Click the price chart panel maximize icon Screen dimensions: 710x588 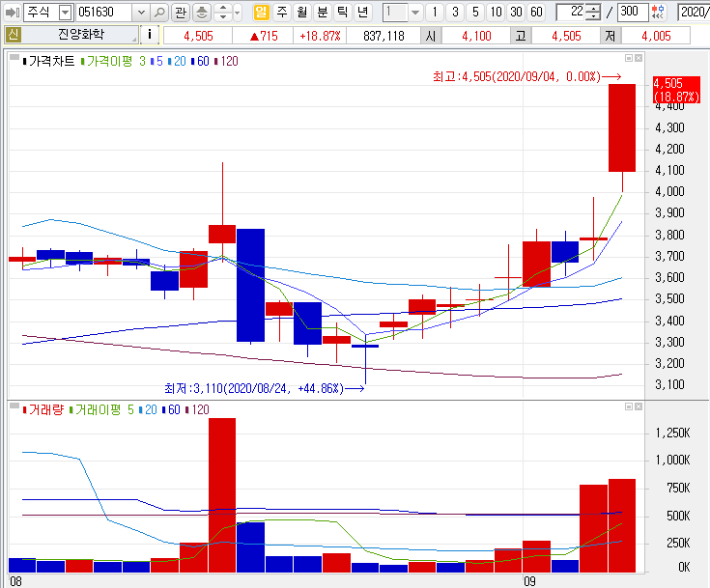coord(629,58)
